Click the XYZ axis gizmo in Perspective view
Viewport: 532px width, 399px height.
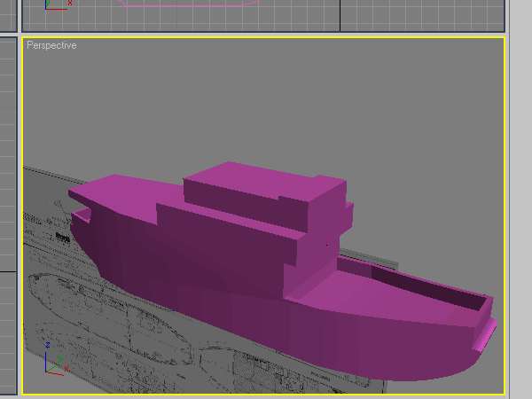pos(57,360)
